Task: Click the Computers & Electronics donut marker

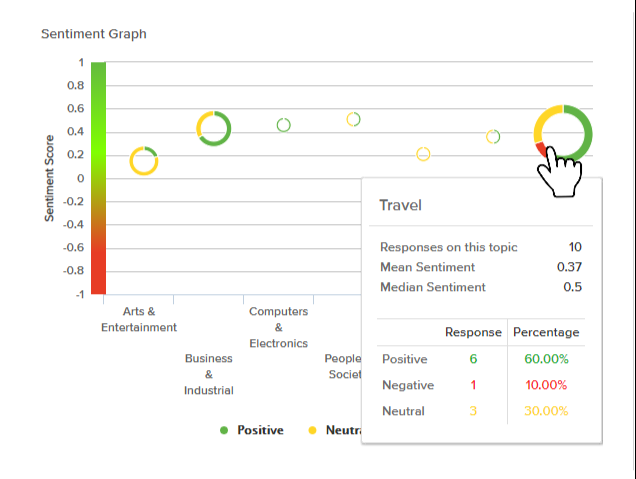Action: click(x=284, y=125)
